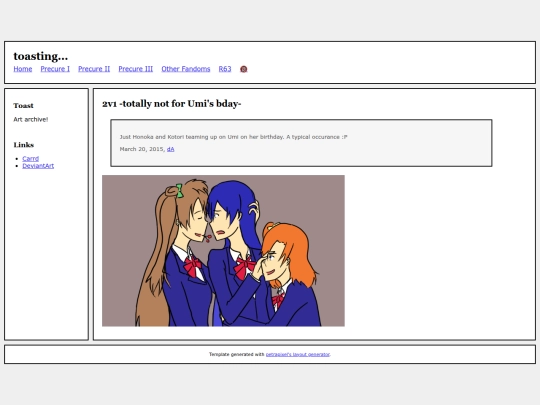View the Umi birthday artwork image
Screen dimensions: 540x405
223,251
